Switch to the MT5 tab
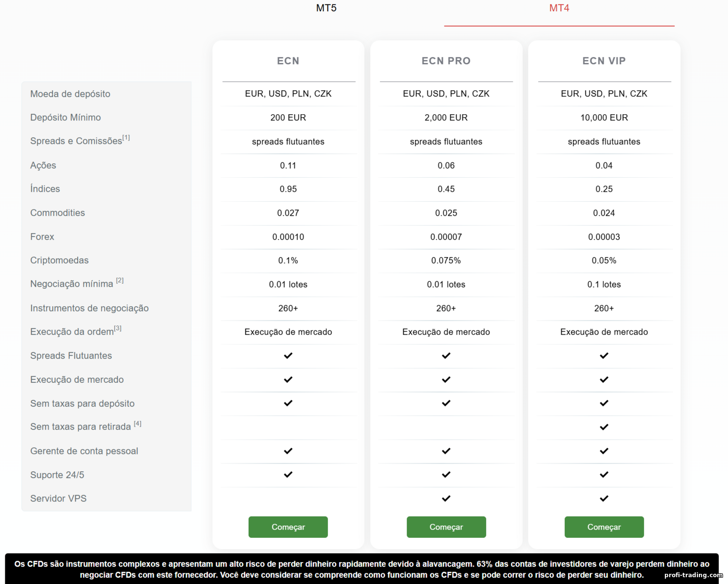728x584 pixels. pos(326,8)
